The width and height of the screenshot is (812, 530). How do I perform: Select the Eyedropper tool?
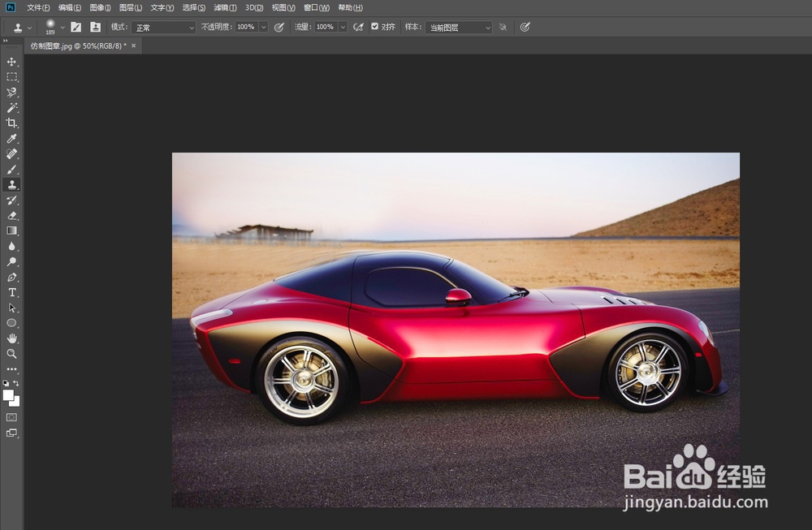pos(12,139)
